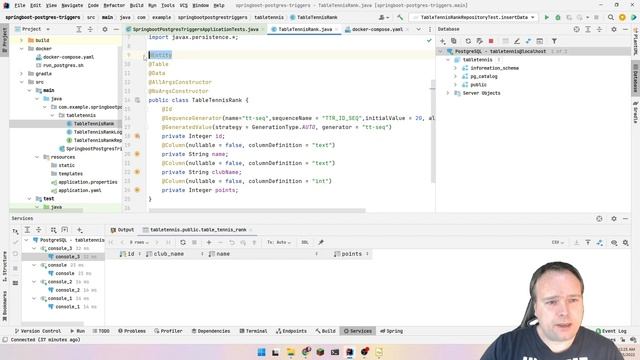Show hidden editor tabs chevron
This screenshot has width=640, height=360.
coord(418,29)
